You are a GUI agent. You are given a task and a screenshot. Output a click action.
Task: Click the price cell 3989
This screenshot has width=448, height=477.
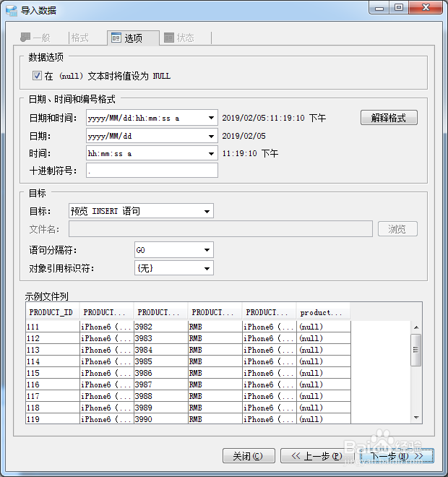point(161,408)
